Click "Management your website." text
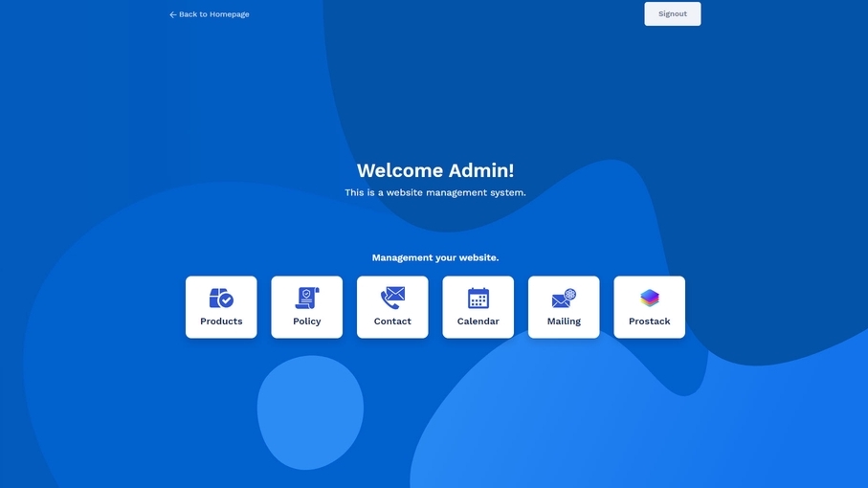Image resolution: width=868 pixels, height=488 pixels. pyautogui.click(x=435, y=257)
